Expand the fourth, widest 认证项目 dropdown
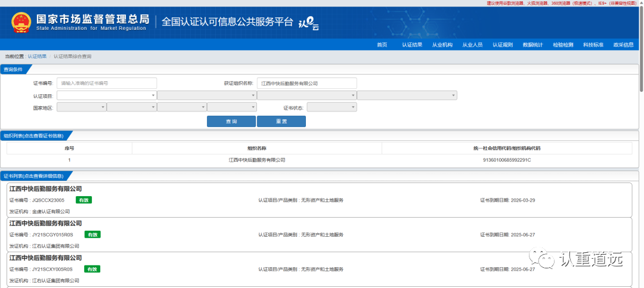The height and width of the screenshot is (288, 644). coord(407,95)
